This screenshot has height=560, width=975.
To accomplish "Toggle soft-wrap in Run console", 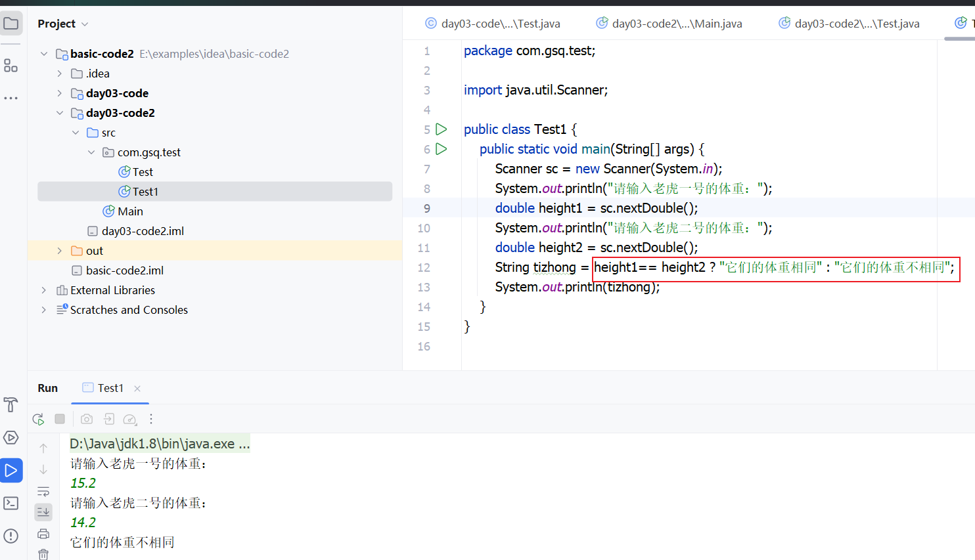I will [43, 491].
